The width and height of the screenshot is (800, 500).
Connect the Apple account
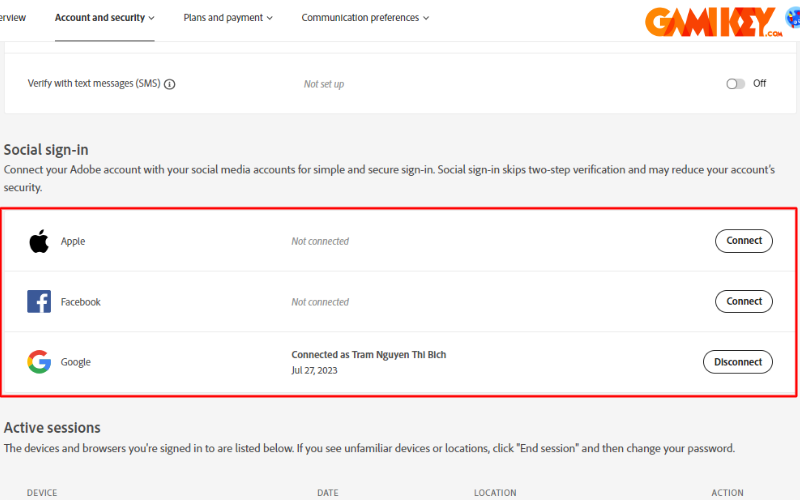tap(744, 241)
